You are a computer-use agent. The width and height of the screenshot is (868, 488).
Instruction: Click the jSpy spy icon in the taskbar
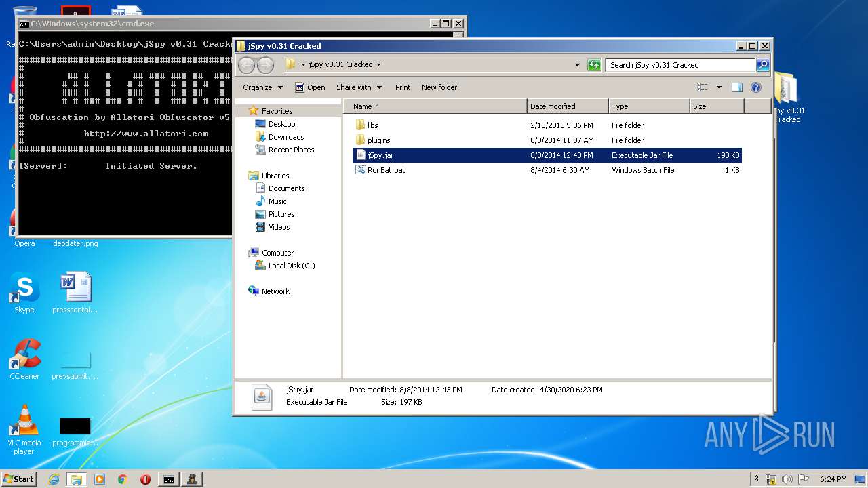pyautogui.click(x=193, y=479)
